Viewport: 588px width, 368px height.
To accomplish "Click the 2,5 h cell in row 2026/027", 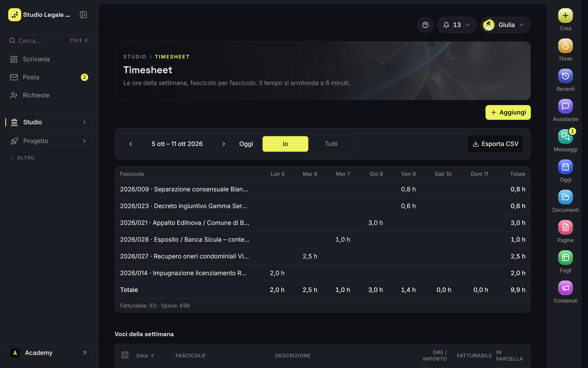I will click(310, 256).
